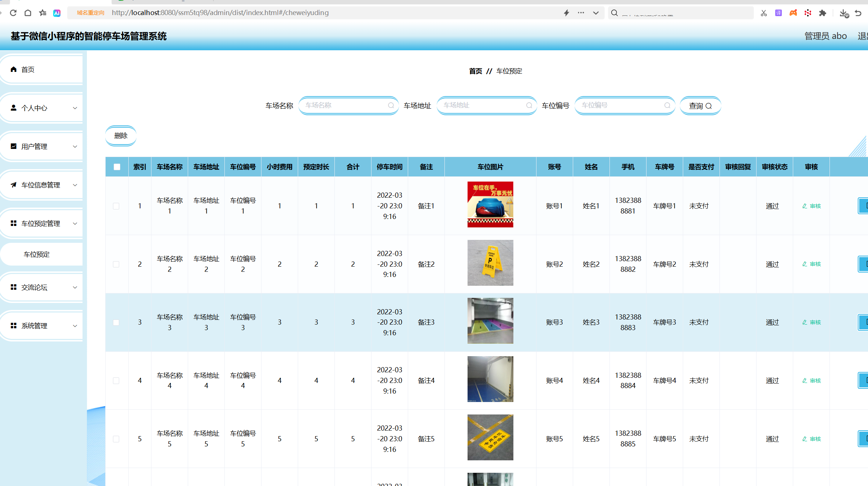The height and width of the screenshot is (486, 868).
Task: Click the lightning speed mode icon
Action: 567,13
